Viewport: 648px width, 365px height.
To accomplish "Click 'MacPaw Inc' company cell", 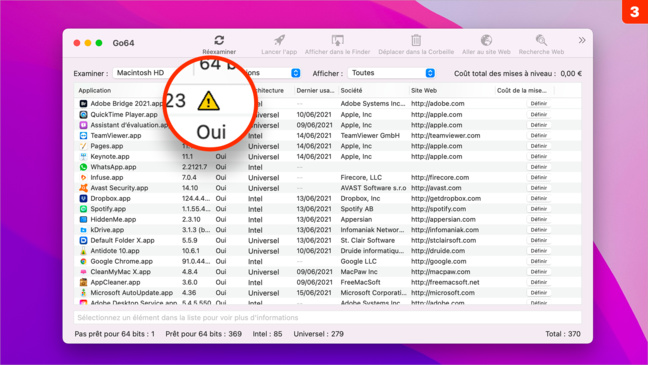I will point(359,272).
